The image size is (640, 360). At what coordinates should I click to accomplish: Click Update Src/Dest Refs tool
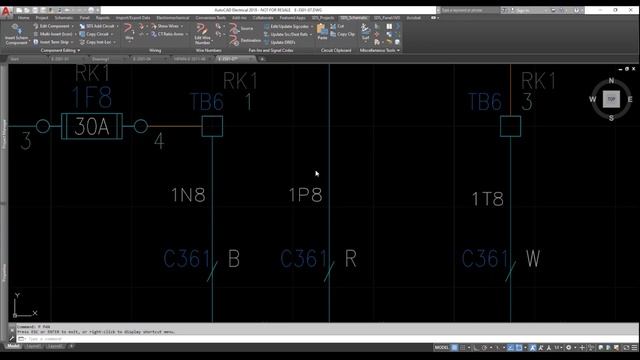point(286,34)
